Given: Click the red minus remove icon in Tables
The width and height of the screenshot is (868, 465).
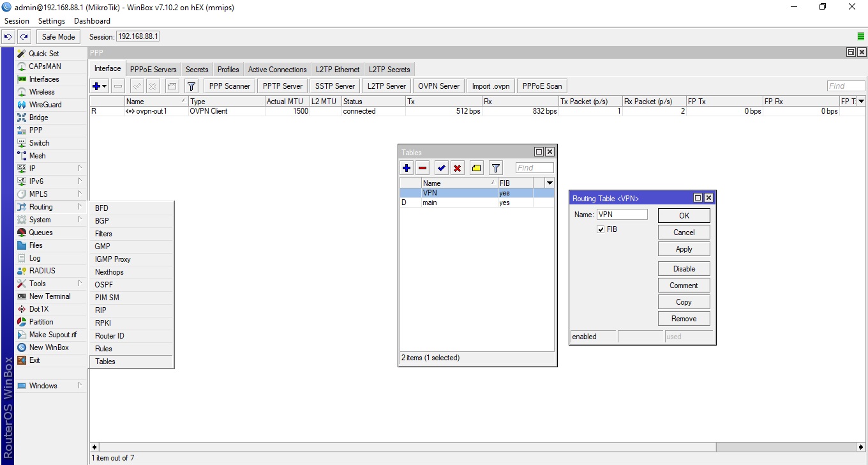Looking at the screenshot, I should (423, 168).
